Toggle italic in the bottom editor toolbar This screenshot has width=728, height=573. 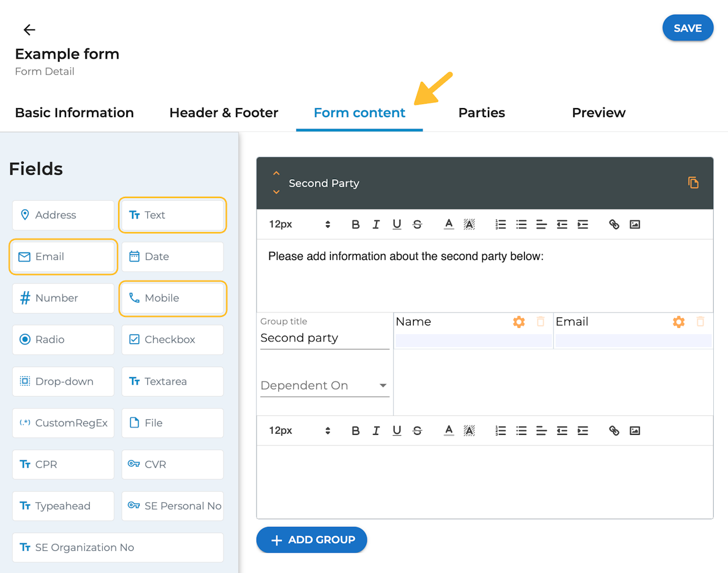pyautogui.click(x=376, y=431)
